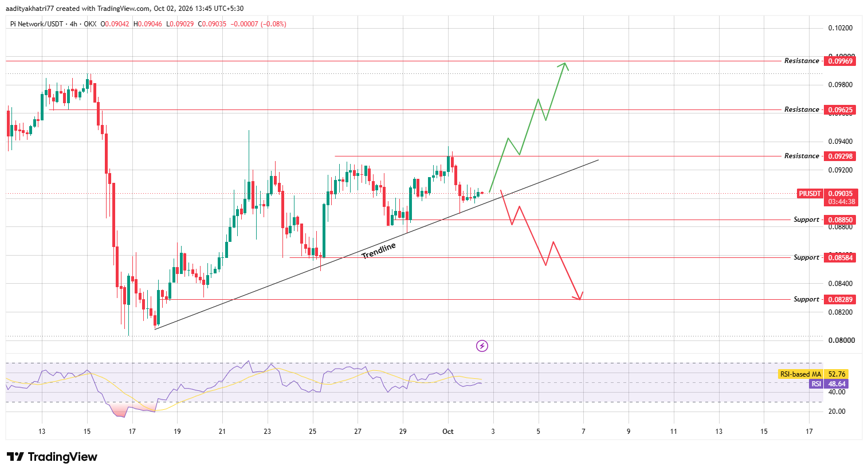This screenshot has width=868, height=474.
Task: Click the Support text beside 0.08850
Action: (806, 220)
